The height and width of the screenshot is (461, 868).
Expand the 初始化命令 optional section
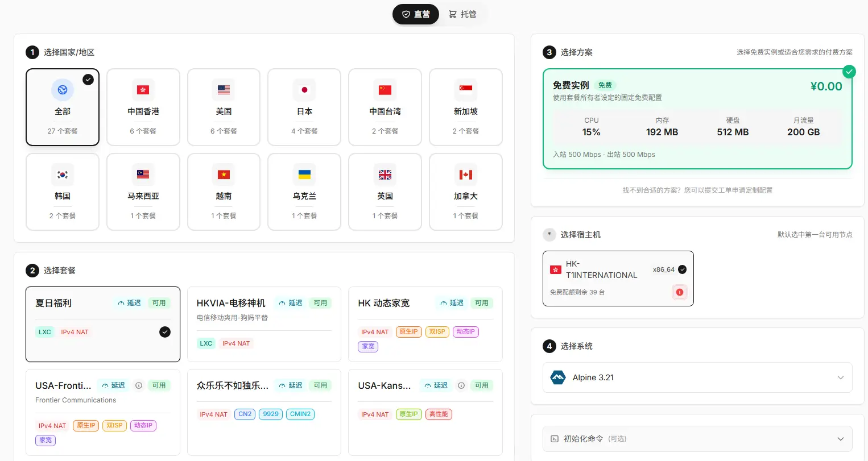(x=697, y=439)
